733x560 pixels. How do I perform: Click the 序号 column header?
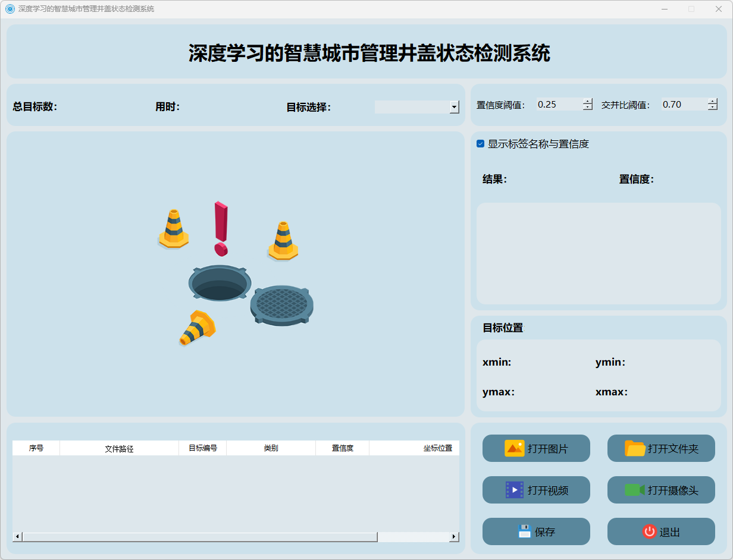36,448
